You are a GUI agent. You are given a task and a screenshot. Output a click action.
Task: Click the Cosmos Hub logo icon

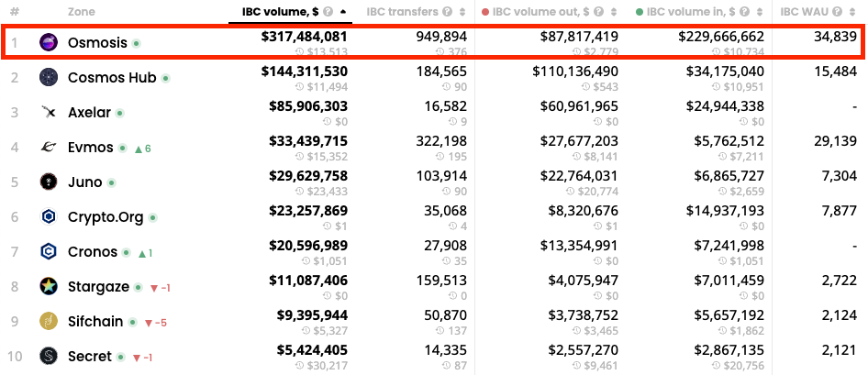click(49, 77)
